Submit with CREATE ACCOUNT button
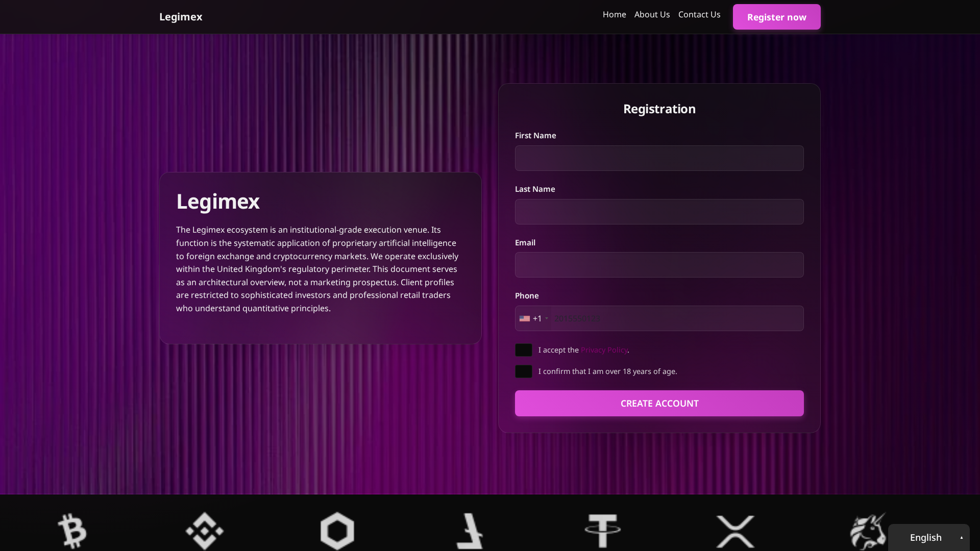 pos(659,403)
